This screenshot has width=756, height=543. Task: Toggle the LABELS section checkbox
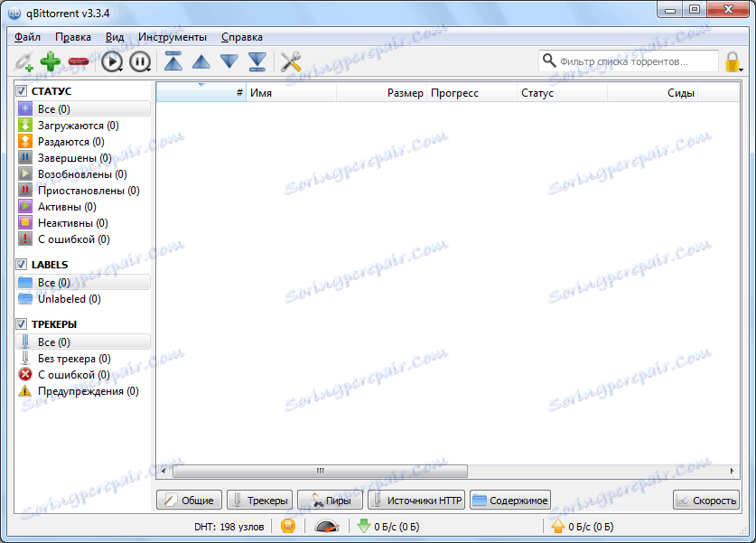[21, 264]
